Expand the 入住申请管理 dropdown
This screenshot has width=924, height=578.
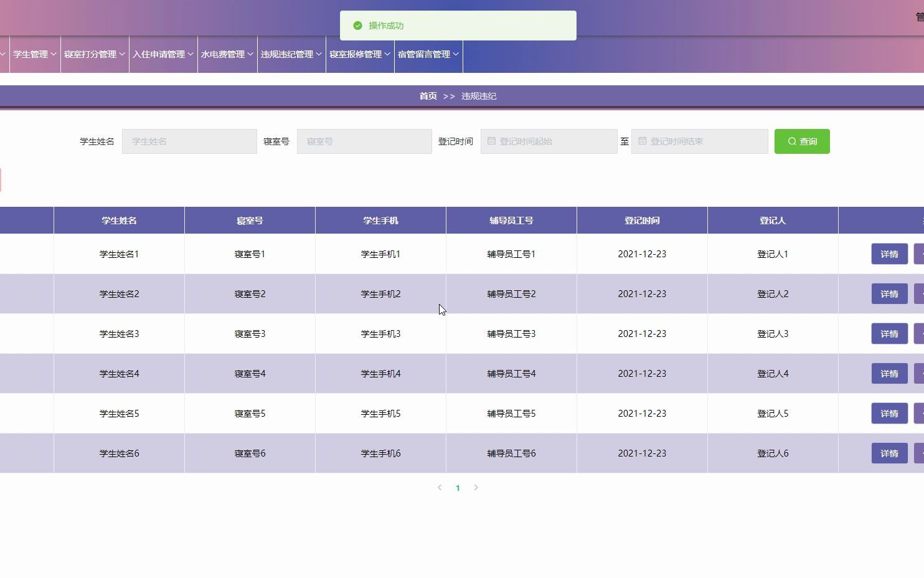[163, 54]
